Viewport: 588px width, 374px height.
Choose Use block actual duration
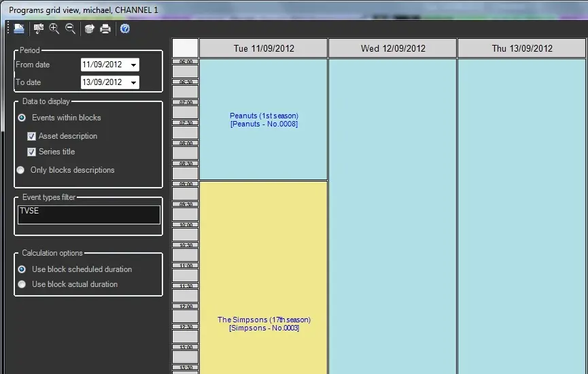click(22, 284)
